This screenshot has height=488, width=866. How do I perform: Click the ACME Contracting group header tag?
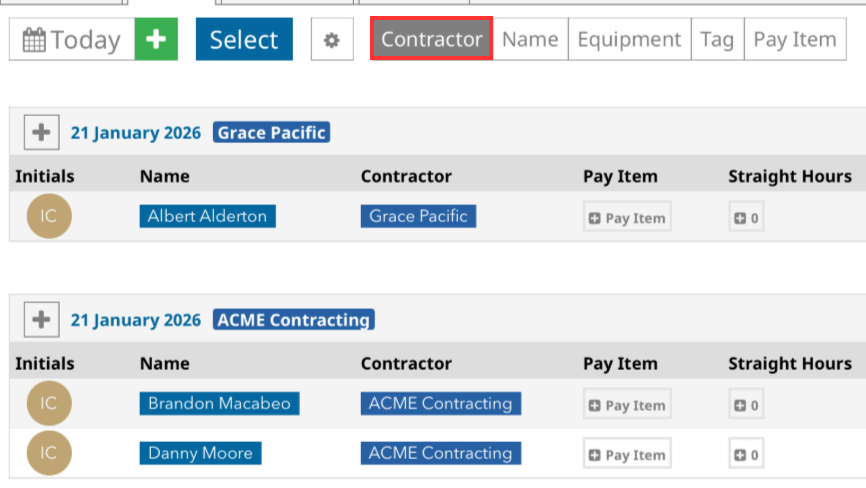coord(293,320)
